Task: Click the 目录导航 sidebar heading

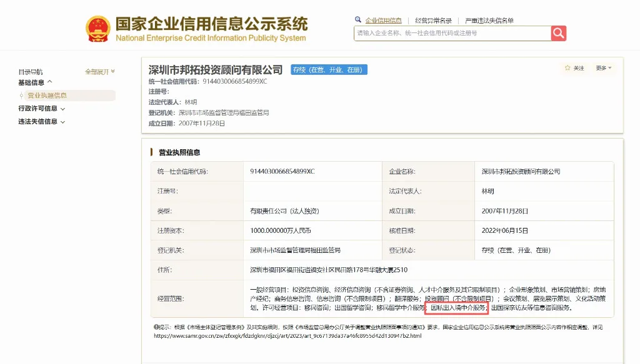Action: coord(30,72)
